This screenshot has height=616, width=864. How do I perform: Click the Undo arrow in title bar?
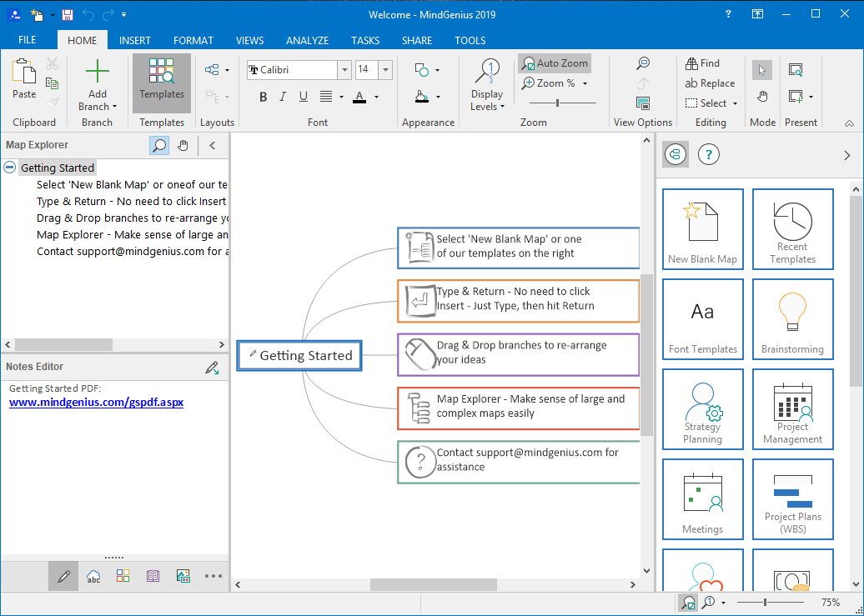(88, 14)
